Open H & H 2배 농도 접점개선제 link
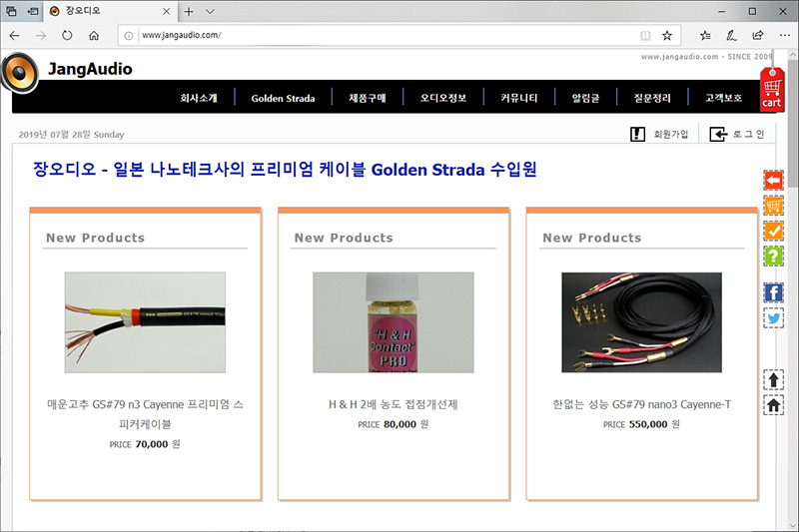This screenshot has height=532, width=799. (393, 404)
